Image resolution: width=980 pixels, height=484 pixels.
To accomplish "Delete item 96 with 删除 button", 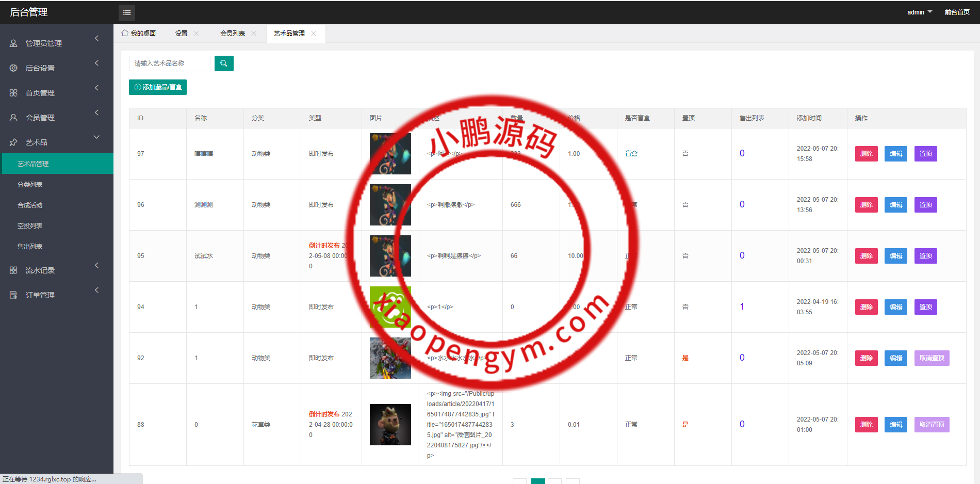I will tap(866, 205).
